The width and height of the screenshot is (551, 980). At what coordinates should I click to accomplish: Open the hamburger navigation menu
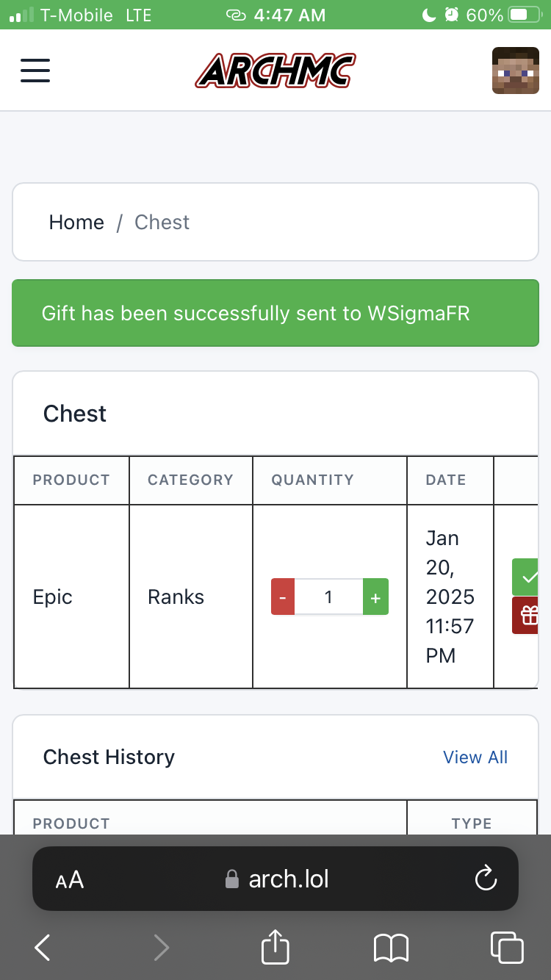click(x=35, y=71)
